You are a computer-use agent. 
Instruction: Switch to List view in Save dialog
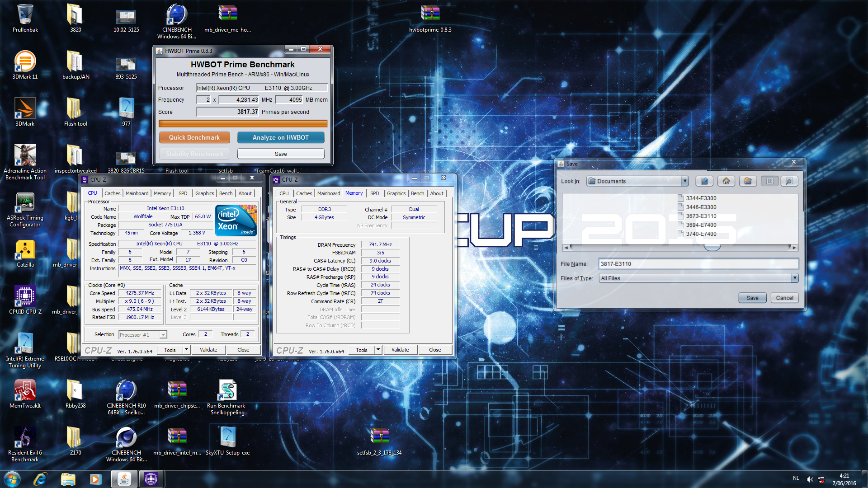769,181
